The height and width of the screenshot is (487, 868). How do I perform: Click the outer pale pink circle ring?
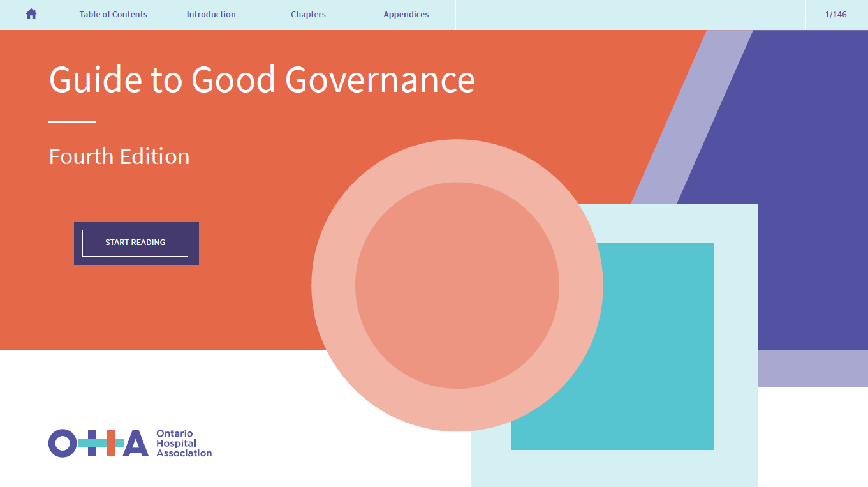tap(332, 285)
